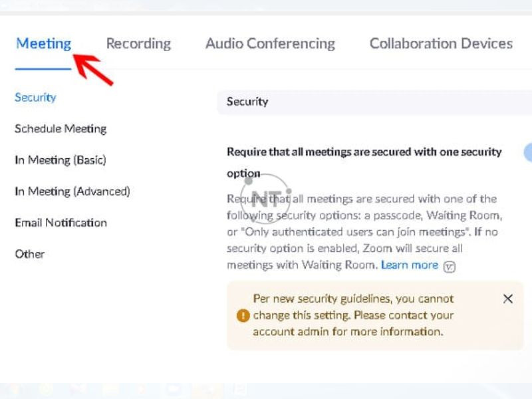The width and height of the screenshot is (532, 399).
Task: Open In Meeting (Advanced) settings
Action: (72, 192)
